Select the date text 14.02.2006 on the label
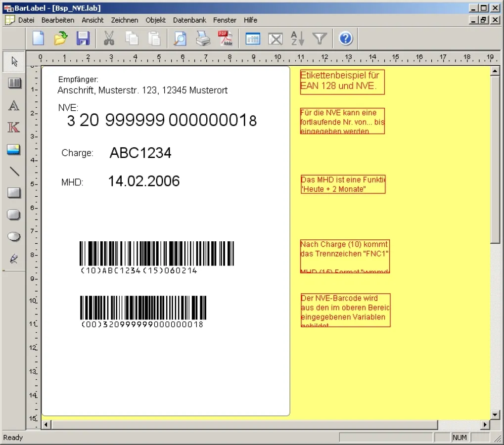The height and width of the screenshot is (445, 504). click(144, 181)
